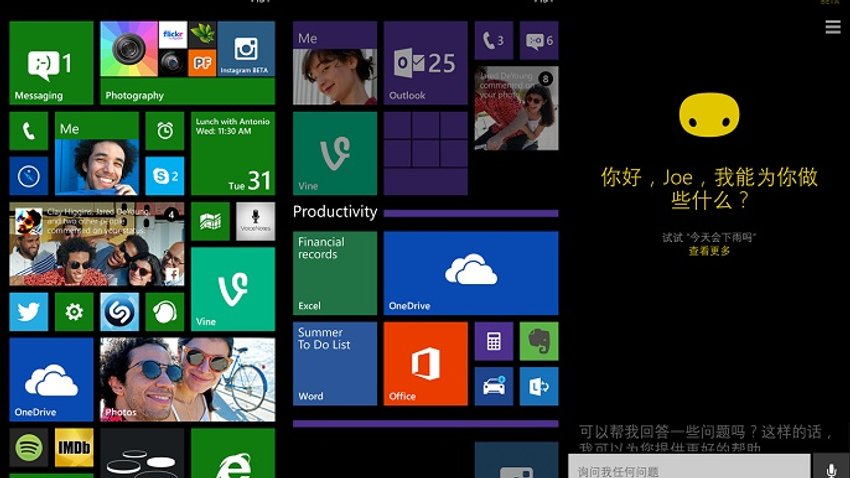Open the green Xbox Games tile
Viewport: 850px width, 478px height.
pyautogui.click(x=165, y=312)
